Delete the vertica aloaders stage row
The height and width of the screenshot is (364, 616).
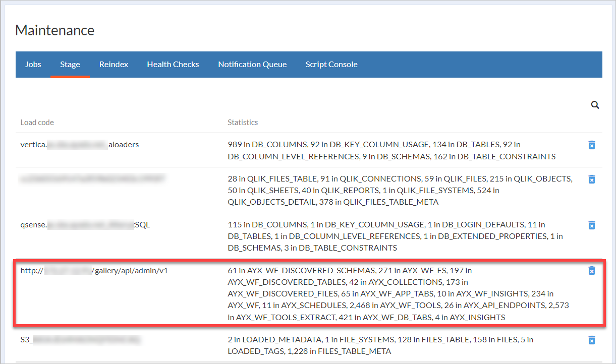(592, 145)
